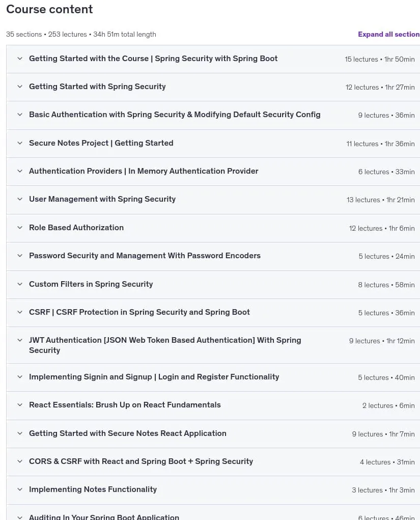Screen dimensions: 420x520
Task: Click the CSRF Protection section chevron
Action: click(20, 312)
